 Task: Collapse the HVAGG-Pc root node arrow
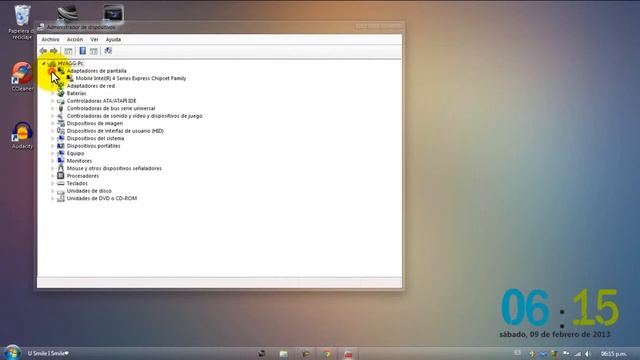click(44, 63)
